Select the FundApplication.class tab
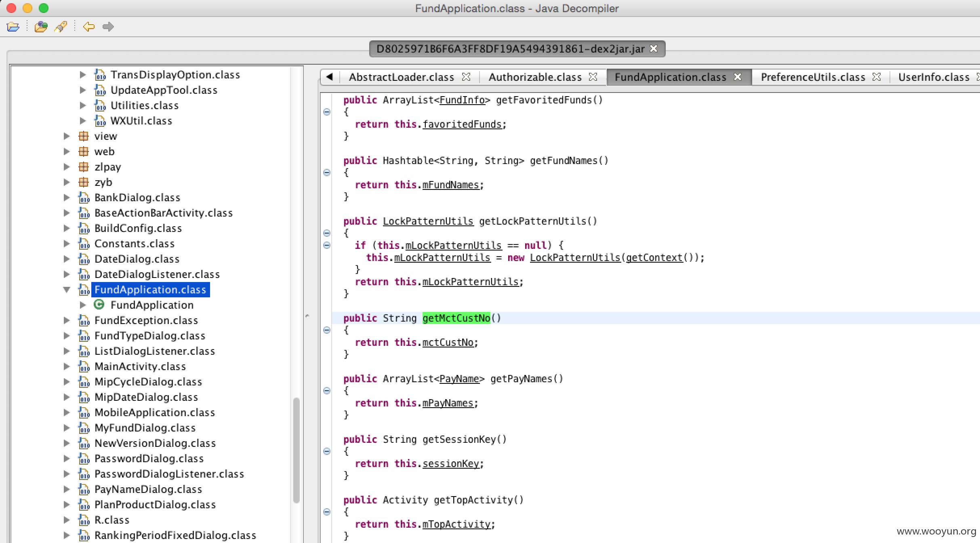 [670, 77]
